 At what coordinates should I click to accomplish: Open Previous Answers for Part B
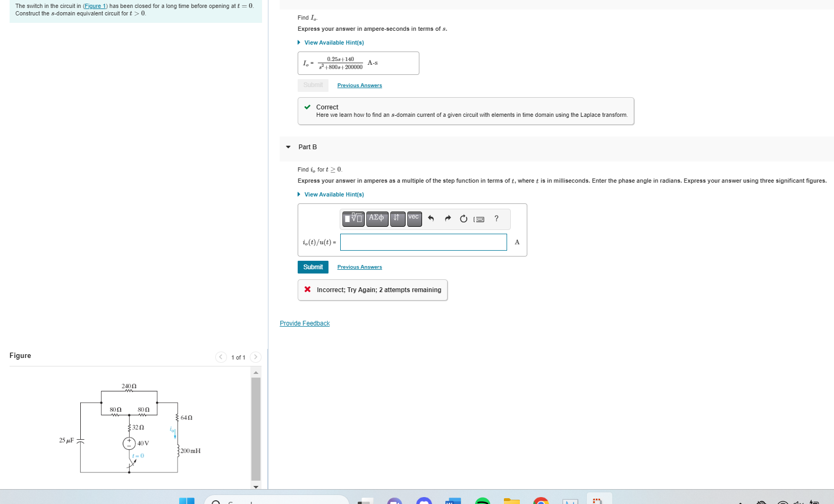359,267
